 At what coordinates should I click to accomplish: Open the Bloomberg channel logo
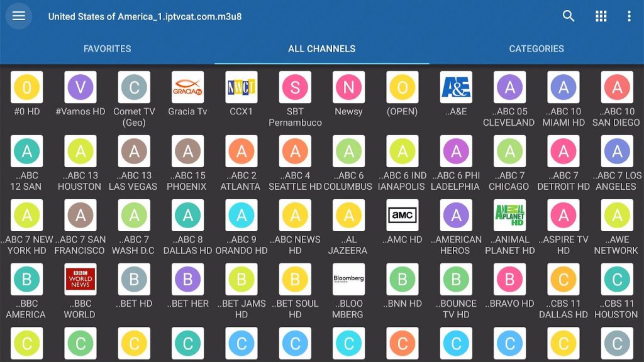coord(348,280)
